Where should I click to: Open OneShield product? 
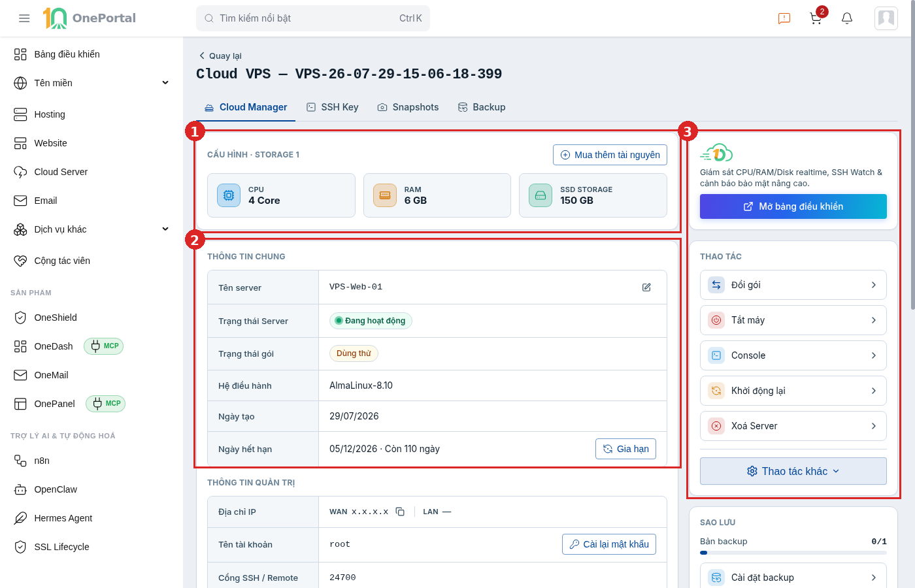pyautogui.click(x=91, y=318)
